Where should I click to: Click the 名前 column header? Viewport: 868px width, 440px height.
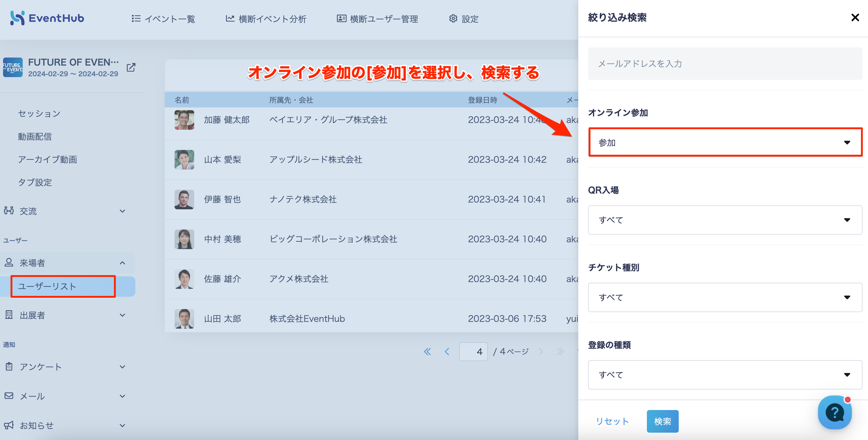point(182,100)
